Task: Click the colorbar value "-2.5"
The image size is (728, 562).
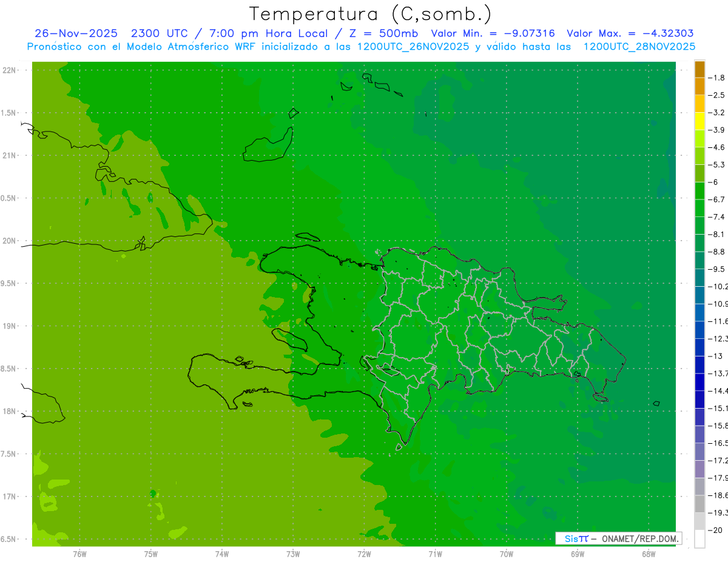Action: (716, 95)
